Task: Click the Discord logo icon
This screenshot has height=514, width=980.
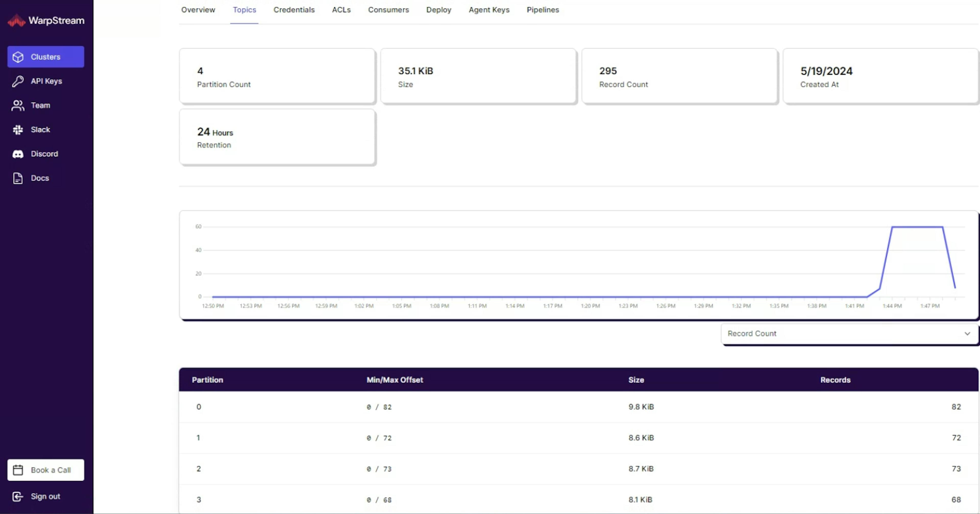Action: tap(18, 154)
